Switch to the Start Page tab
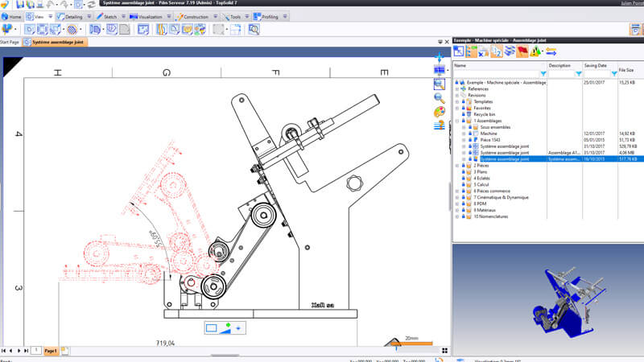This screenshot has width=644, height=362. [11, 41]
